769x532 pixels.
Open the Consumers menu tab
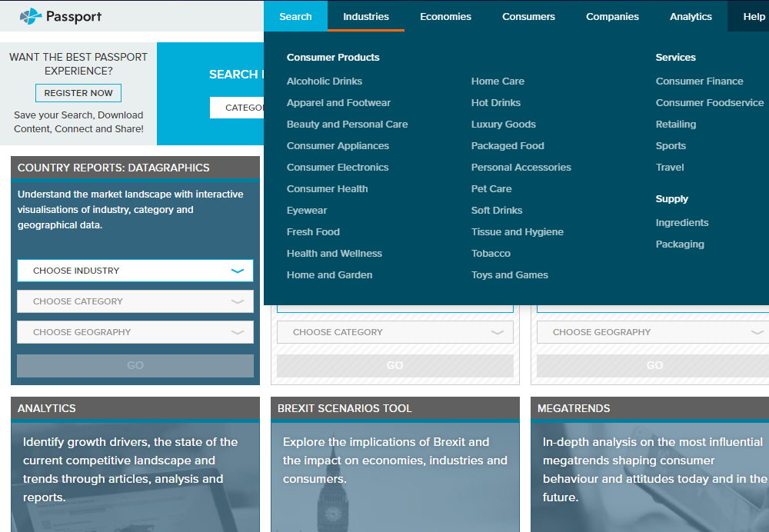tap(528, 16)
